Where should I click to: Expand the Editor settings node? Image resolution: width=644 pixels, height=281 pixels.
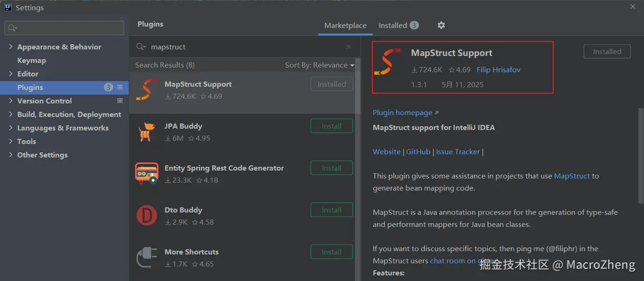tap(11, 74)
